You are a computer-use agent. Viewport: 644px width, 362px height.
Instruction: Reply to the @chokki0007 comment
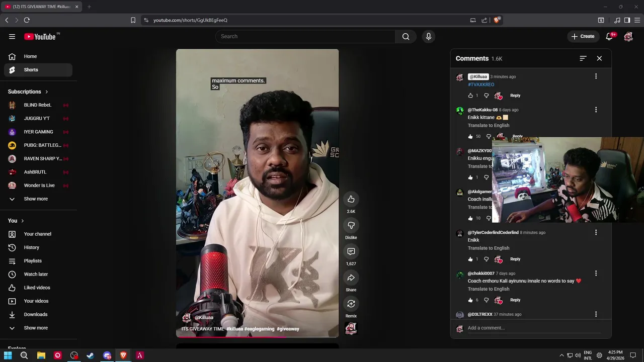point(515,300)
